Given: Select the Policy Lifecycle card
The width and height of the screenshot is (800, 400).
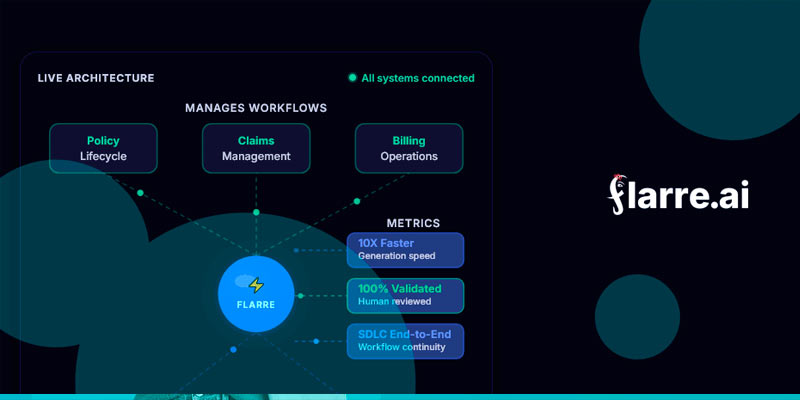Looking at the screenshot, I should point(103,148).
